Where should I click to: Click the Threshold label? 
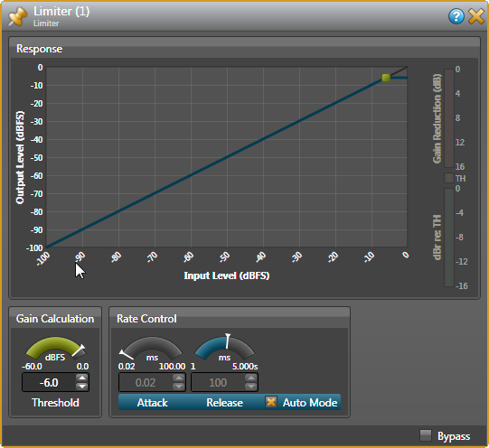click(x=55, y=403)
